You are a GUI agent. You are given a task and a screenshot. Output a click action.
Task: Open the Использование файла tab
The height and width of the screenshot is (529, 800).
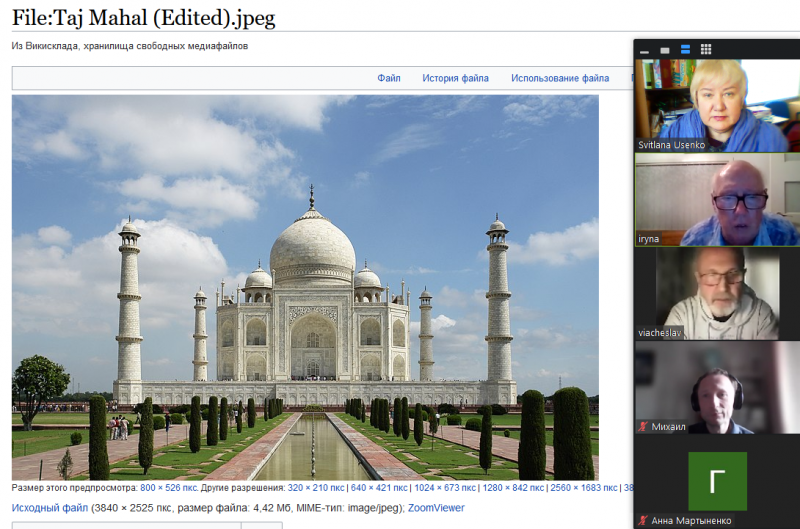point(560,78)
